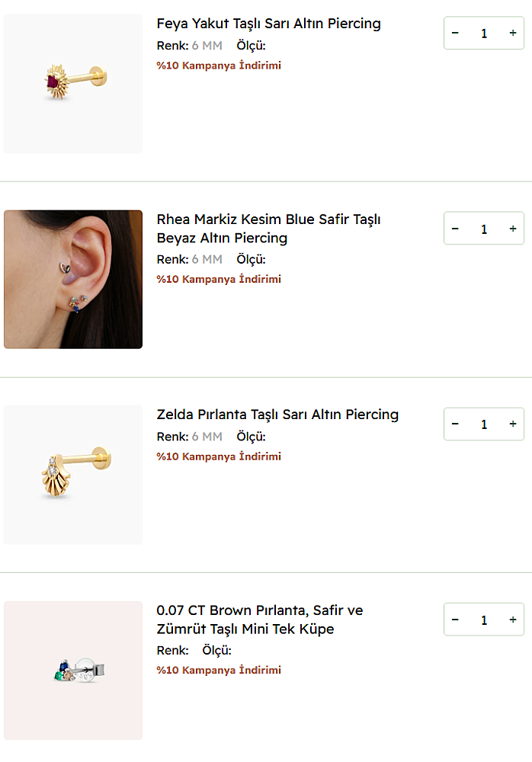Open Mini Tek Küpe product image
Viewport: 532px width, 762px height.
73,670
